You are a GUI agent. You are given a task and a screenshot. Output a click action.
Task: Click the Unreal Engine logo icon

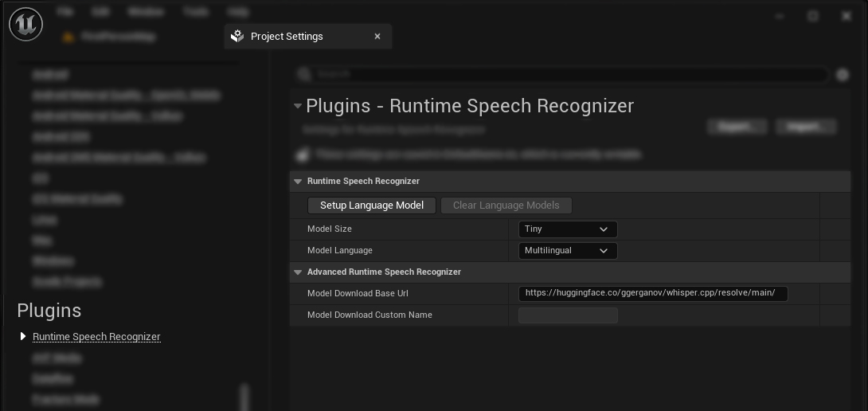click(x=25, y=25)
